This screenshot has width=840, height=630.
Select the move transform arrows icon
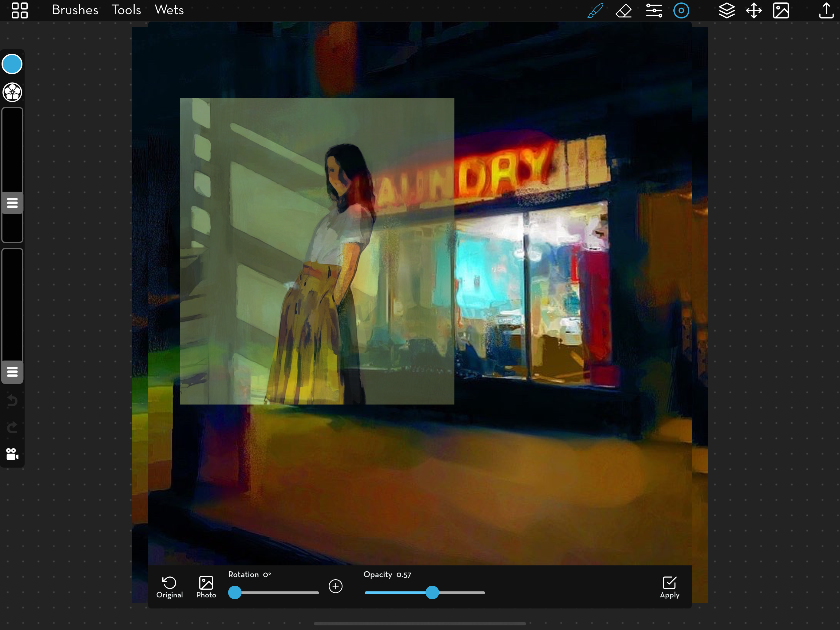(754, 10)
